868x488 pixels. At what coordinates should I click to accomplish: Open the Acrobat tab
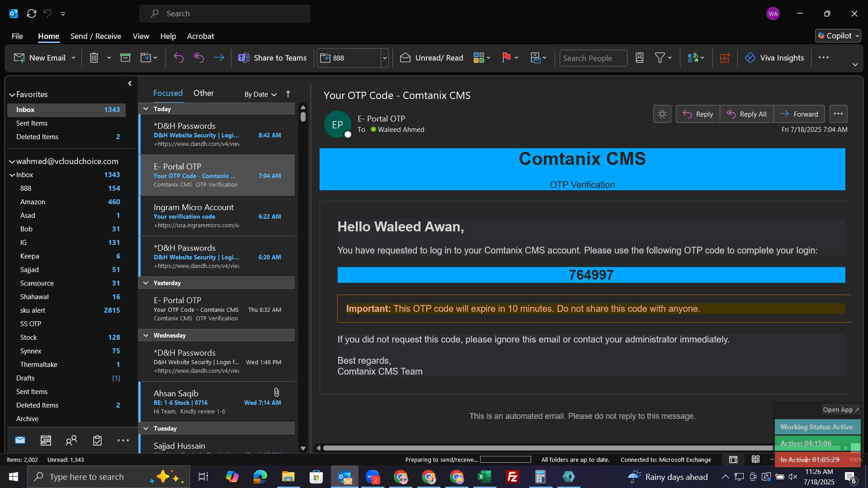[x=201, y=36]
